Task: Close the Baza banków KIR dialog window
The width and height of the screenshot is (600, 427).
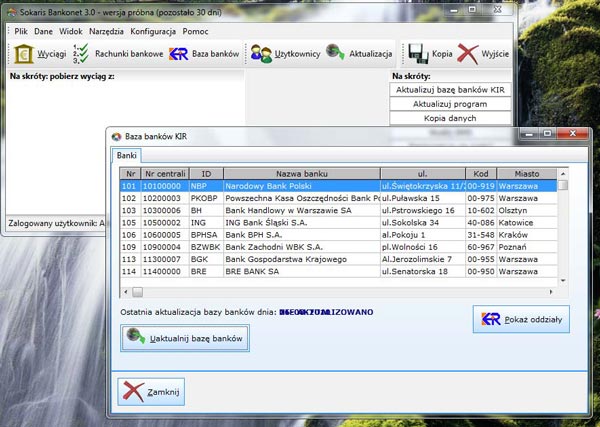Action: (x=572, y=133)
